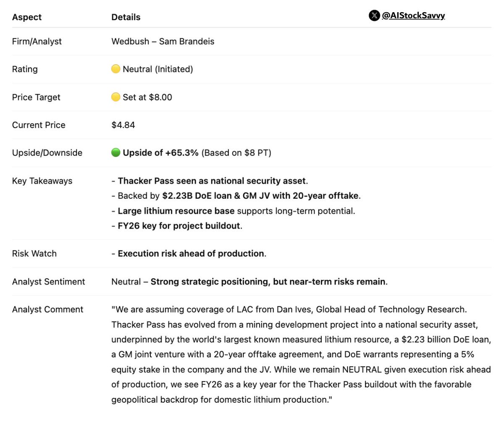Click the $2.23B DoE loan takeaway line
Screen dimensions: 504x422
[x=236, y=195]
